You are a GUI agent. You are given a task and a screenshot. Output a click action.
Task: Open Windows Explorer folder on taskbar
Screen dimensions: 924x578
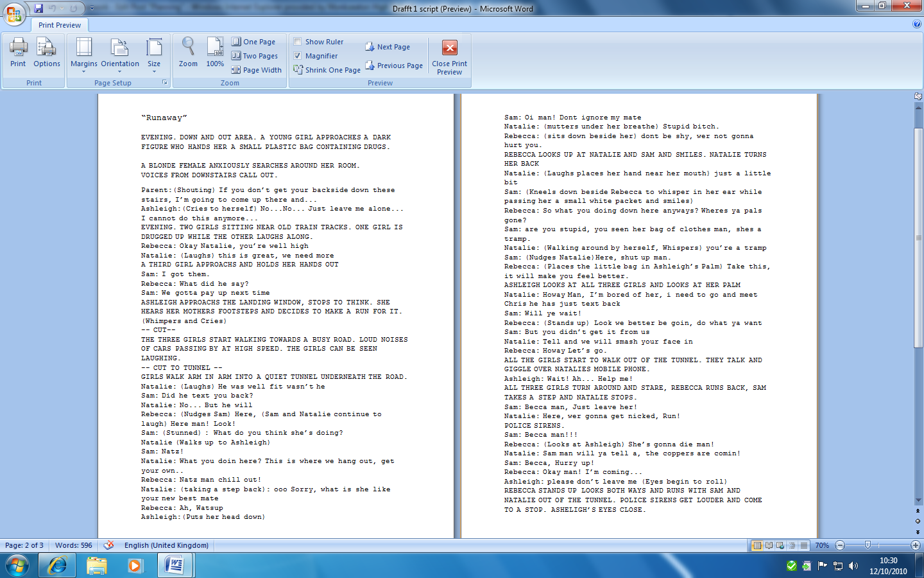pos(97,566)
